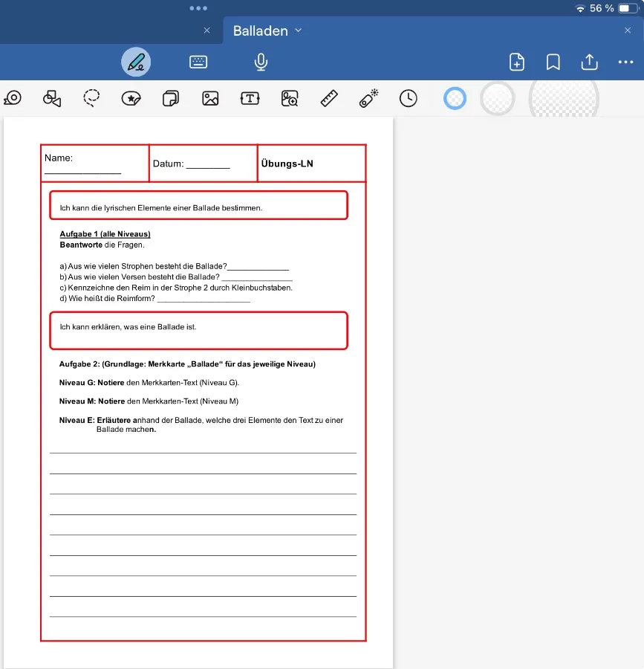Image resolution: width=644 pixels, height=669 pixels.
Task: Pick the tape tool in toolbar
Action: (12, 98)
